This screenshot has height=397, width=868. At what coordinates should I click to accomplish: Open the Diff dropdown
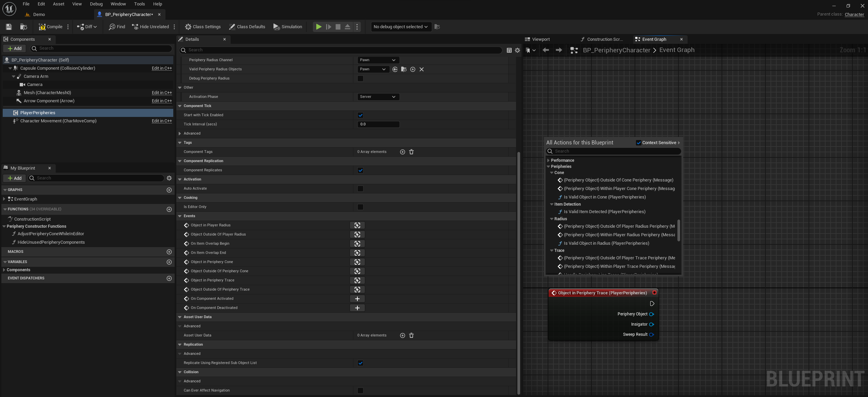(87, 27)
